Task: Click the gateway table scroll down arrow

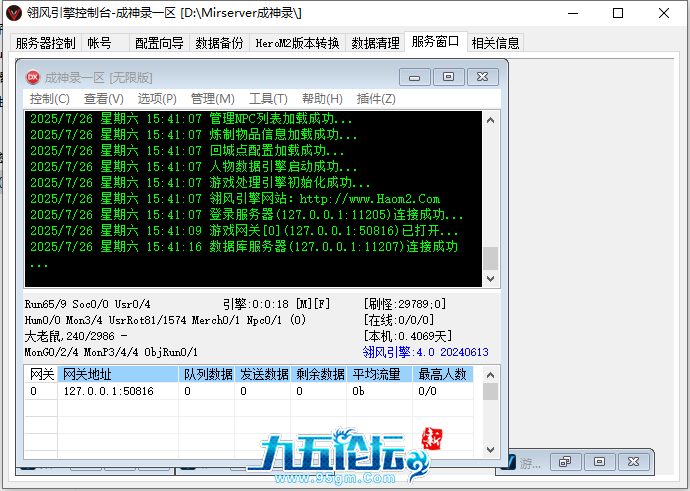Action: (491, 450)
